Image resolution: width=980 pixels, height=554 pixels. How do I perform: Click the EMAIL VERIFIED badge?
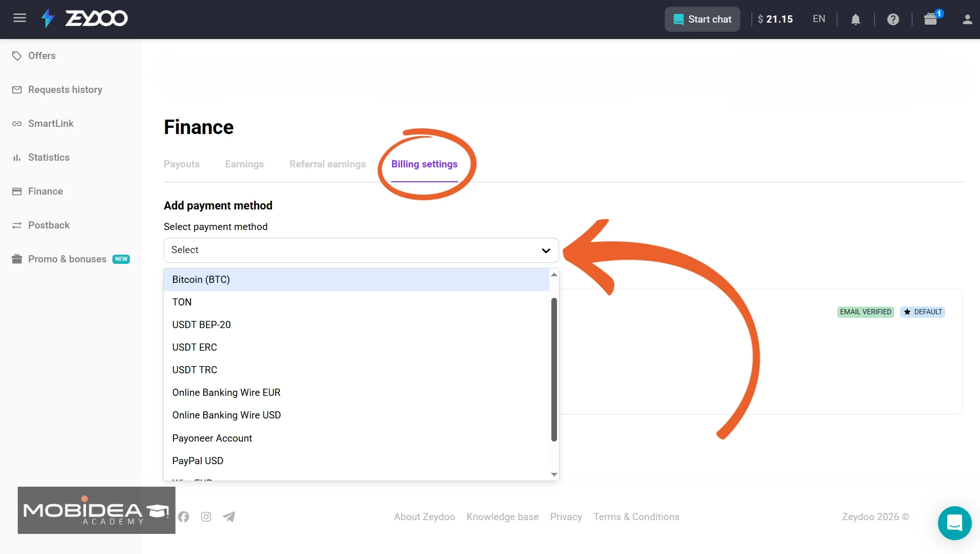866,312
